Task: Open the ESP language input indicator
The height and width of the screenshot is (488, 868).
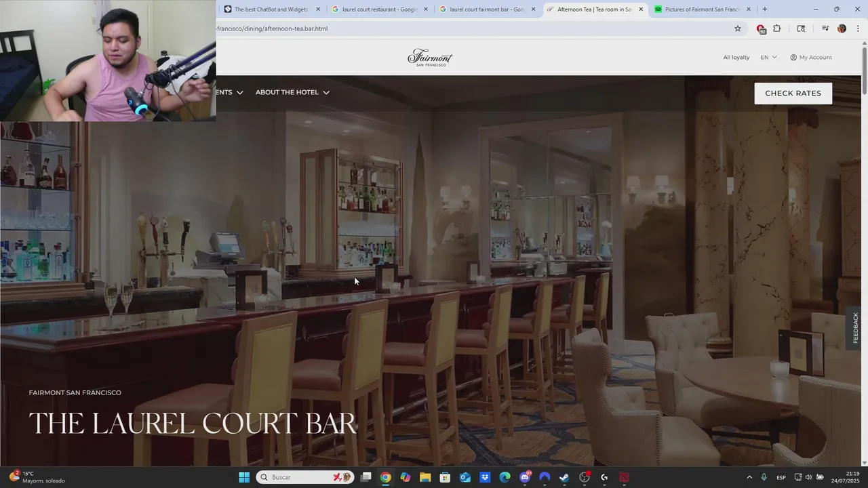Action: [x=781, y=477]
